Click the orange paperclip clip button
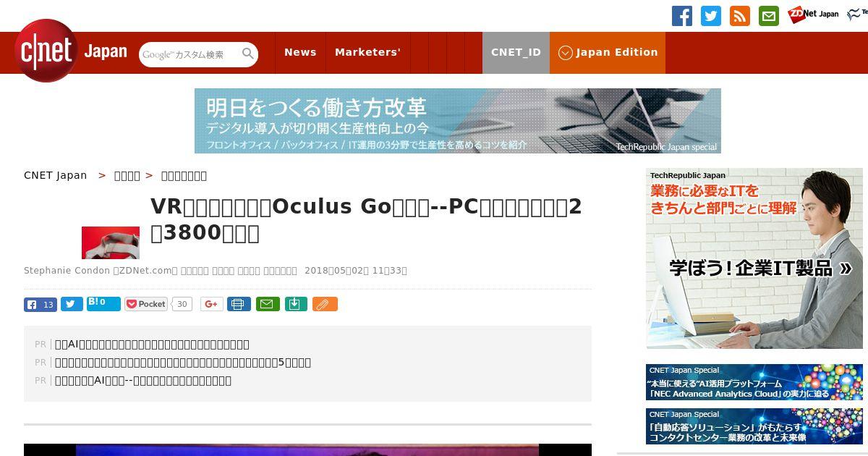This screenshot has width=868, height=456. click(325, 304)
